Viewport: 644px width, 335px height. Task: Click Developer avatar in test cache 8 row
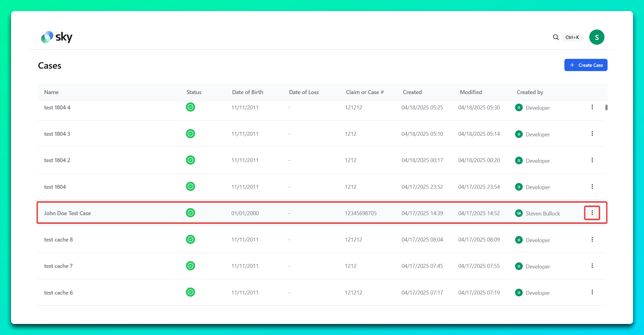(x=518, y=240)
